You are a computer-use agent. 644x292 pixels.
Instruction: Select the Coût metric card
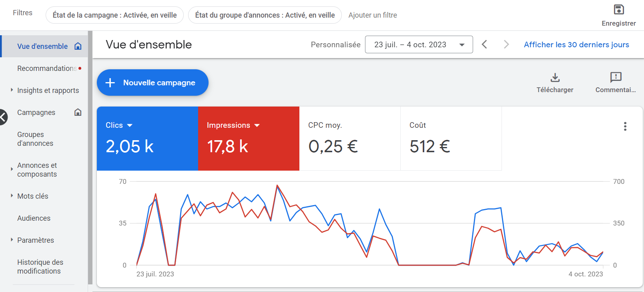click(451, 139)
